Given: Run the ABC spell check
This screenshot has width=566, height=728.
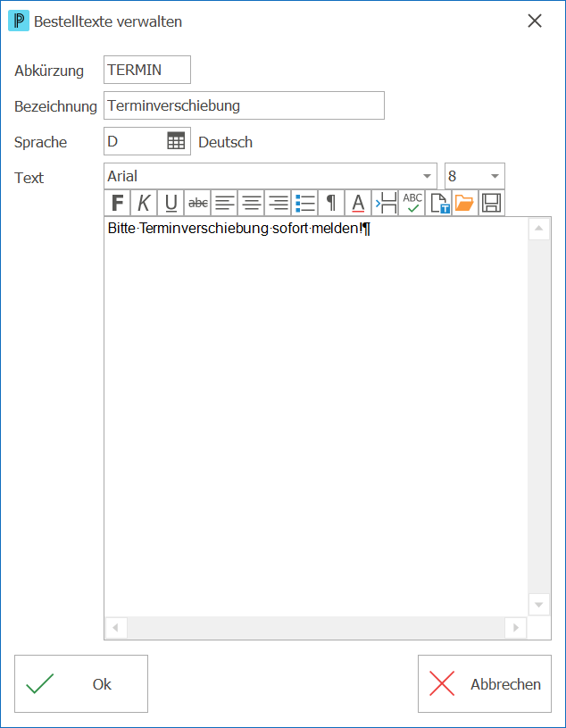Looking at the screenshot, I should (x=412, y=203).
